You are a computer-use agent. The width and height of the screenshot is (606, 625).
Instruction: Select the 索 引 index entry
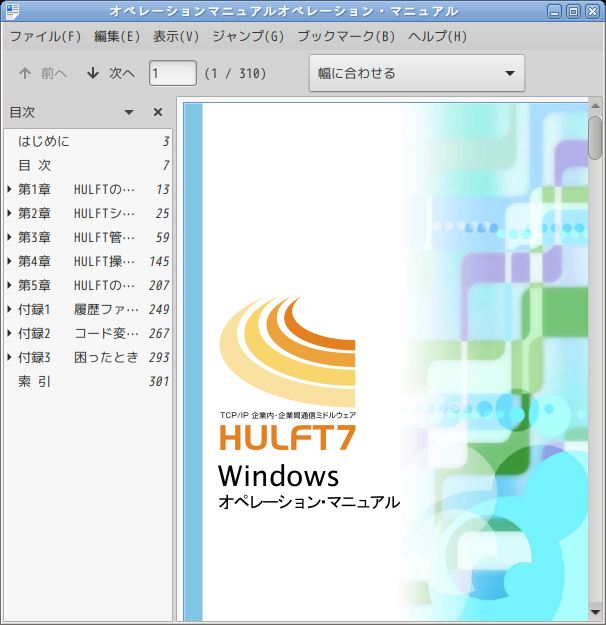tap(89, 381)
